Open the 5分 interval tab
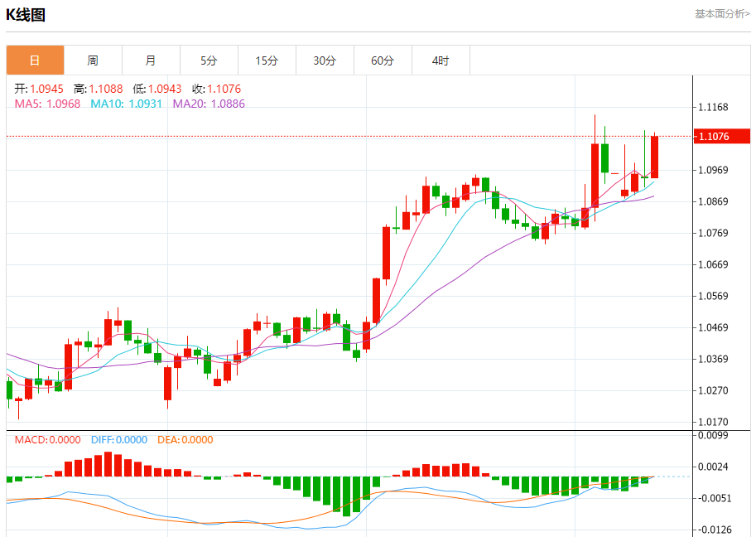Screen dimensions: 756x537 [209, 60]
